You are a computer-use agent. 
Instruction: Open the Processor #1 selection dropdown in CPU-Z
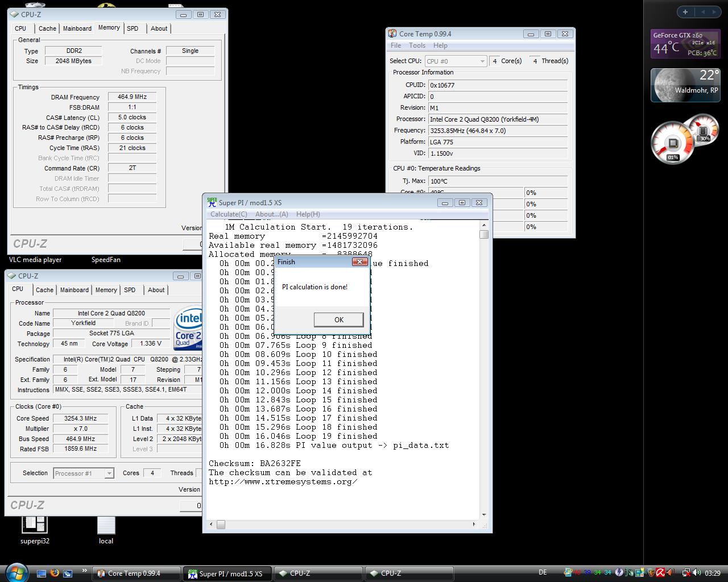click(x=109, y=473)
